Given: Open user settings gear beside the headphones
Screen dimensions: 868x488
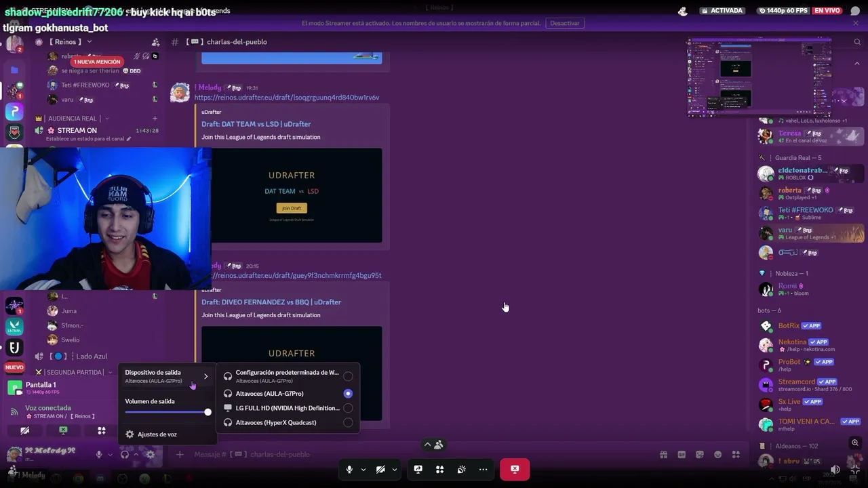Looking at the screenshot, I should tap(151, 455).
